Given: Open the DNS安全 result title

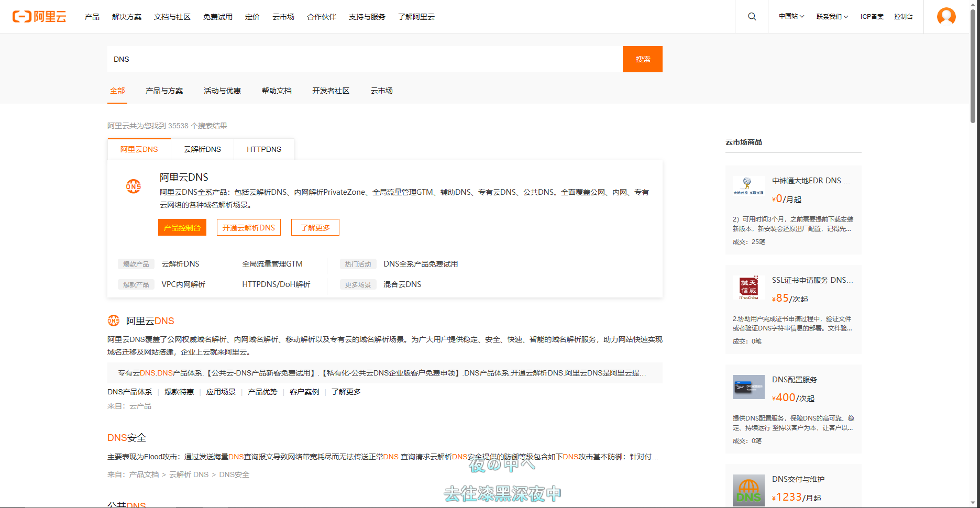Looking at the screenshot, I should 127,438.
